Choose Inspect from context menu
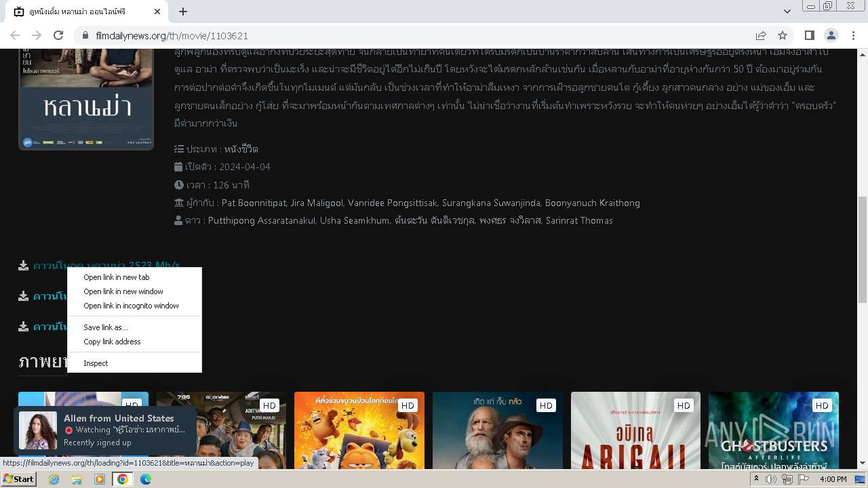Image resolution: width=868 pixels, height=488 pixels. (134, 363)
